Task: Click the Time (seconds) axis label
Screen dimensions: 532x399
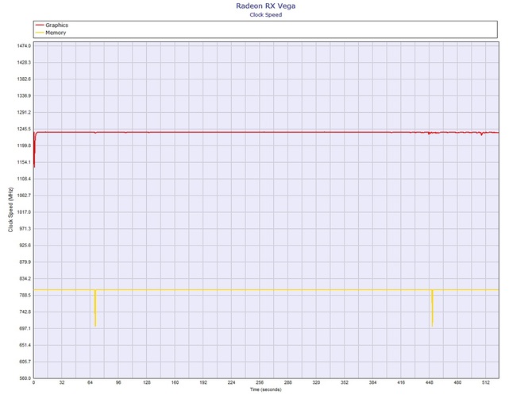Action: pyautogui.click(x=266, y=389)
